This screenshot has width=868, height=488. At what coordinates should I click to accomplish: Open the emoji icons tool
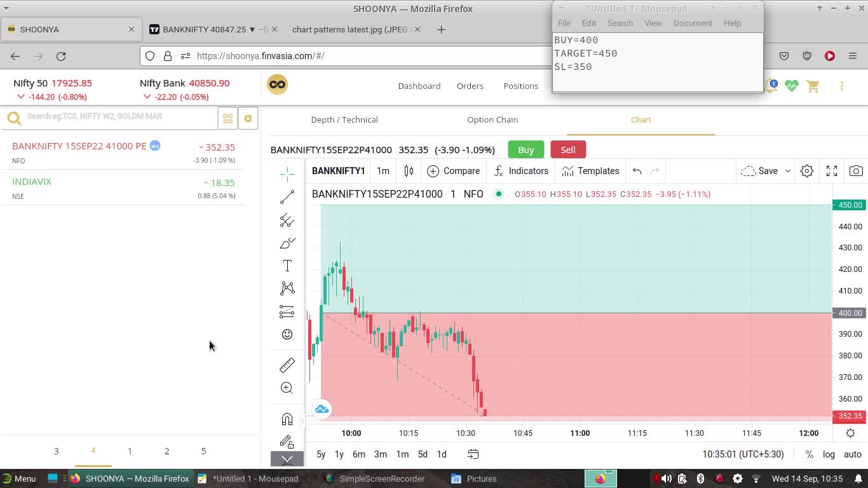coord(287,334)
